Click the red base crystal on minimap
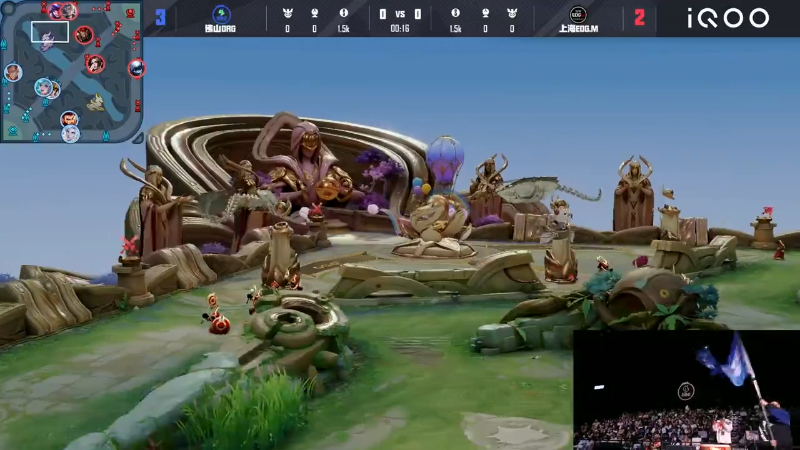800x450 pixels. 131,12
